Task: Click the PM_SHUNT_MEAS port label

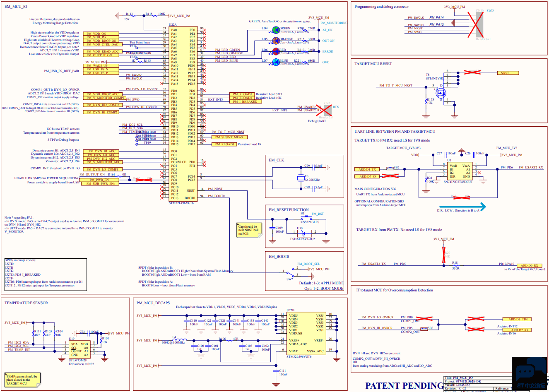Action: (x=229, y=137)
